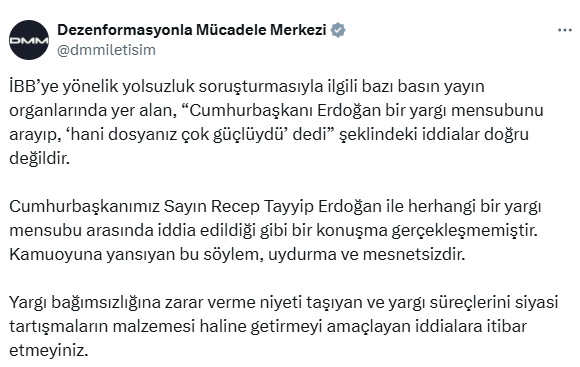Click the word "değildir." ending first paragraph
The height and width of the screenshot is (367, 580).
(40, 158)
